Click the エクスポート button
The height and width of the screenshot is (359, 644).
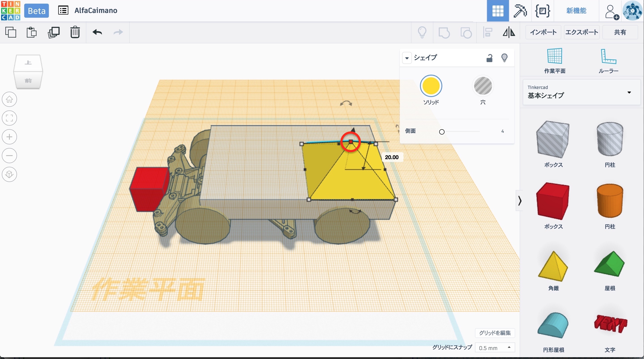(x=581, y=32)
